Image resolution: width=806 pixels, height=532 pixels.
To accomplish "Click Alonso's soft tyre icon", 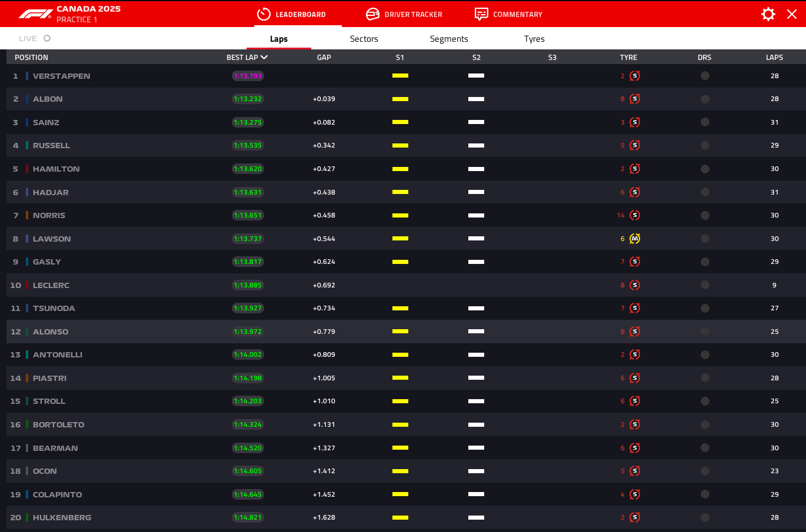I will pyautogui.click(x=635, y=332).
